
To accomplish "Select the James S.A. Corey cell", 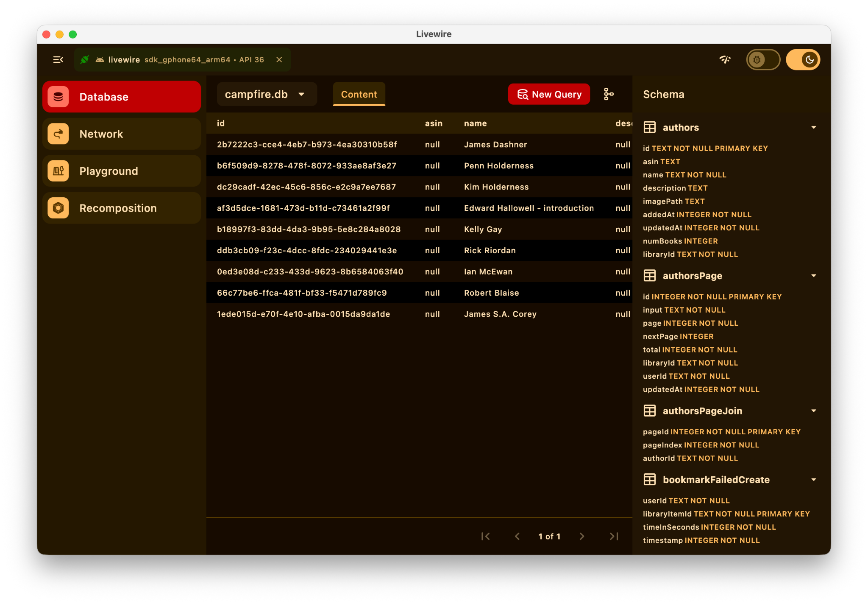I will pos(501,314).
